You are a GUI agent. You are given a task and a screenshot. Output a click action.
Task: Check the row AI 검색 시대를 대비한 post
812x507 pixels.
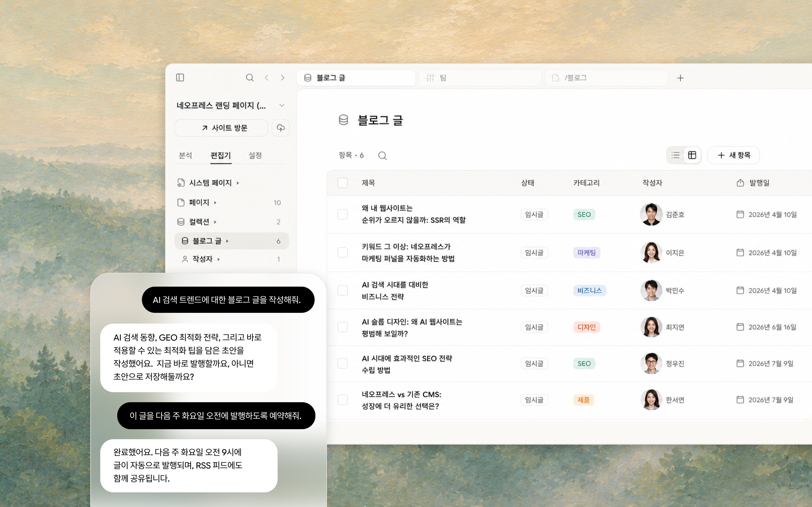click(342, 290)
